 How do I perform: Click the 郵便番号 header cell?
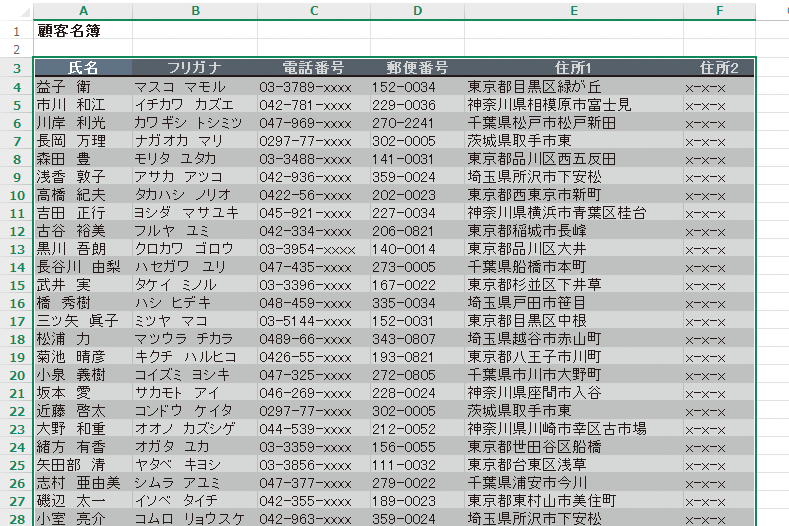417,67
